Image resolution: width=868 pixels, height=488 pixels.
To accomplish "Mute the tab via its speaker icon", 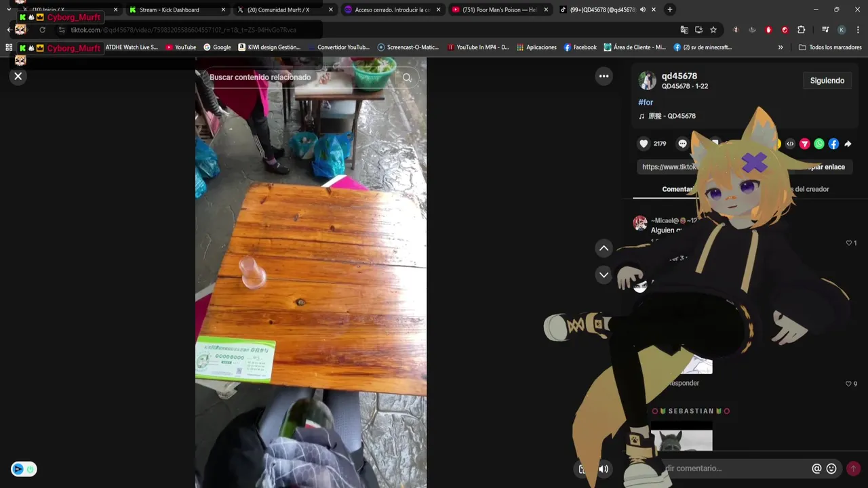I will tap(642, 9).
